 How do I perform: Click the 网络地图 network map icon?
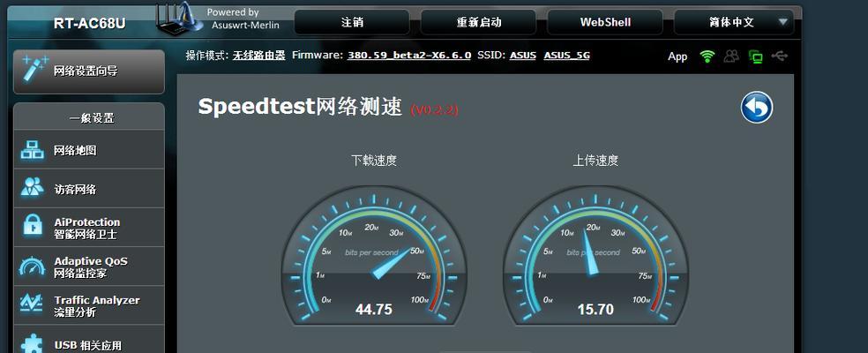[32, 150]
